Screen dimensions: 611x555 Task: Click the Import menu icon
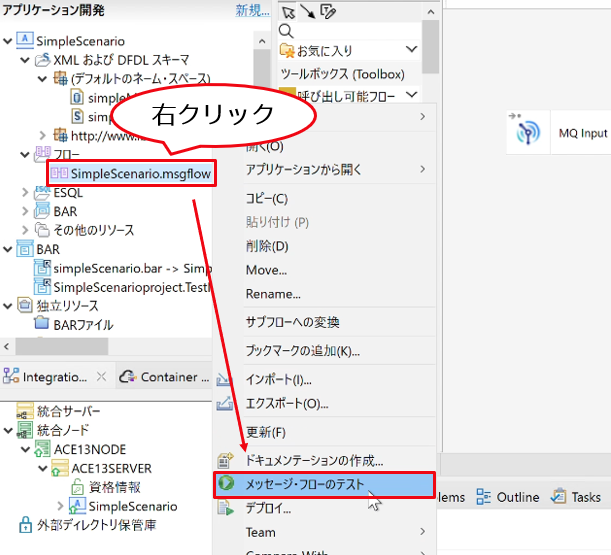[224, 379]
